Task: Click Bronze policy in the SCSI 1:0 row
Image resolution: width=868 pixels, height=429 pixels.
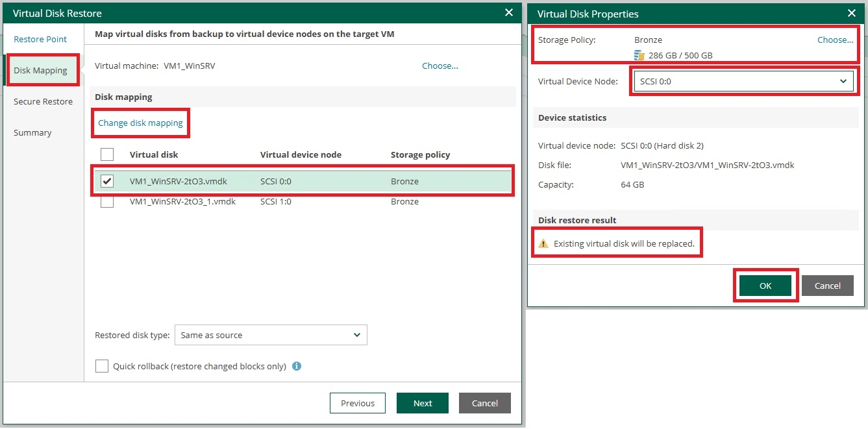Action: 404,201
